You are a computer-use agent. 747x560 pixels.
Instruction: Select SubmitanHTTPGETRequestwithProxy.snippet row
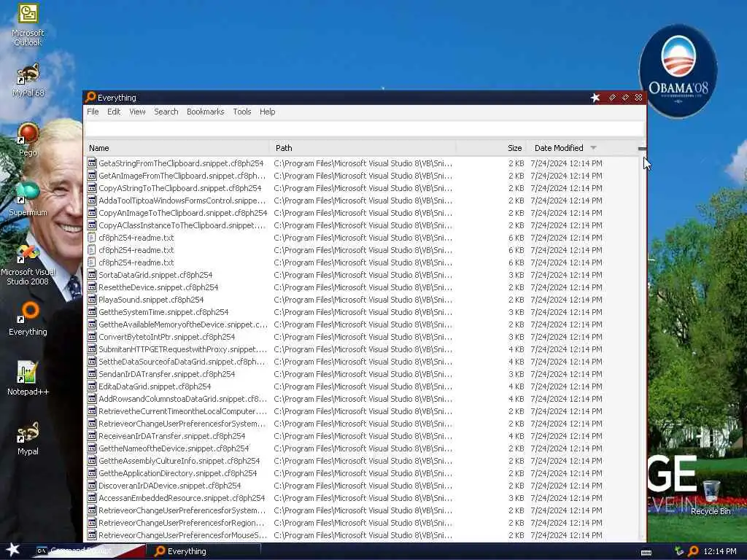[361, 349]
